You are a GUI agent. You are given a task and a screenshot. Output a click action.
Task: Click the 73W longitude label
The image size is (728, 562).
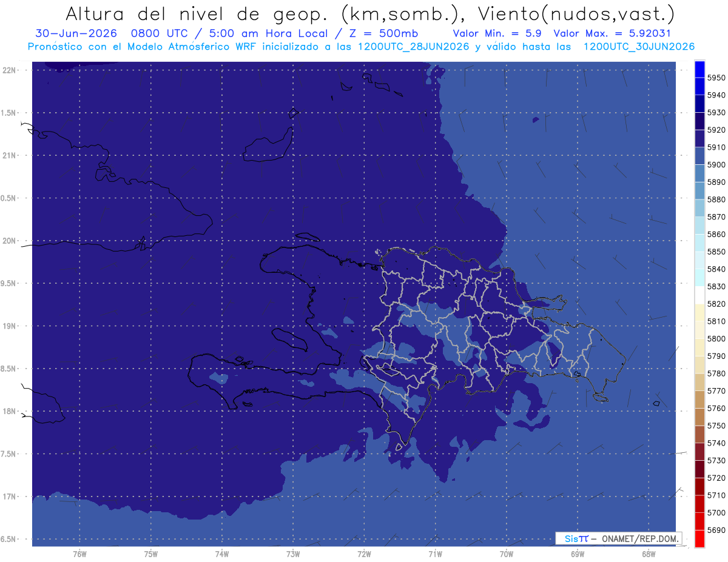click(293, 554)
